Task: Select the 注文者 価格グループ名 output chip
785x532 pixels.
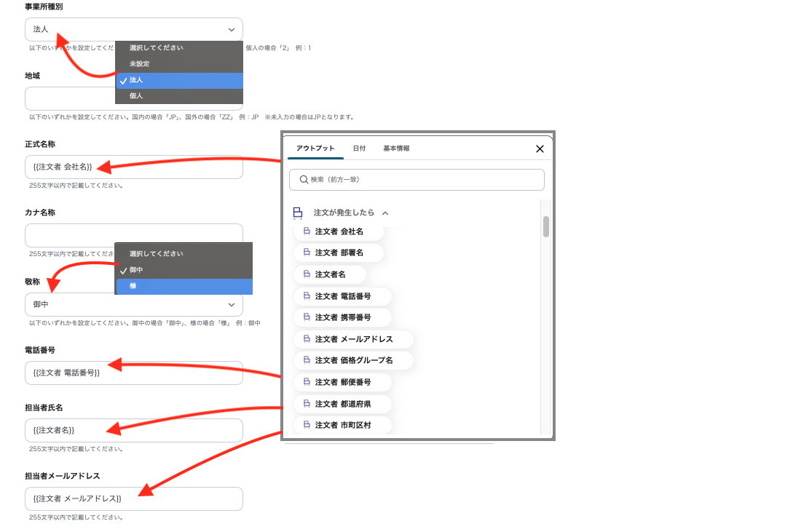Action: click(x=353, y=360)
